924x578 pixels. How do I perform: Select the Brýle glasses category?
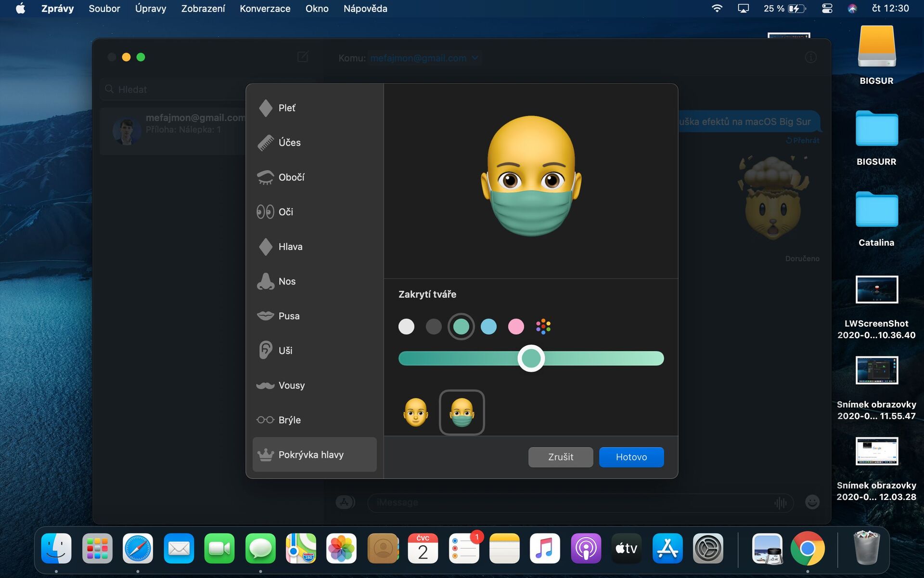(289, 420)
